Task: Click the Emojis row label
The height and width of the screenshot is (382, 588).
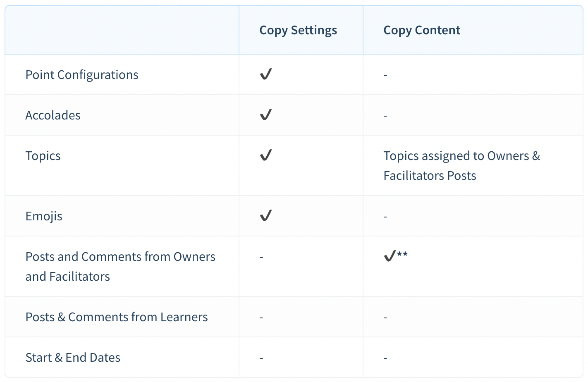Action: pyautogui.click(x=44, y=216)
